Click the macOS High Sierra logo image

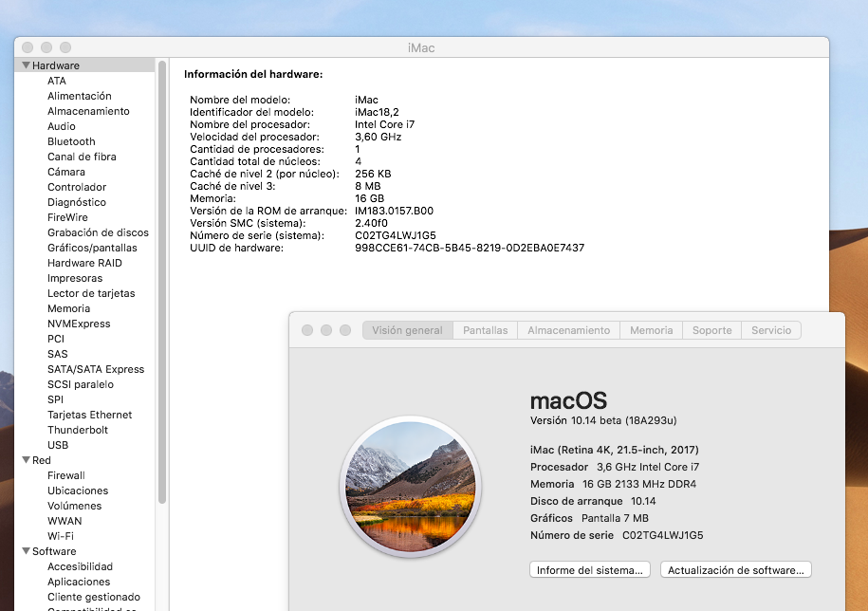click(410, 487)
